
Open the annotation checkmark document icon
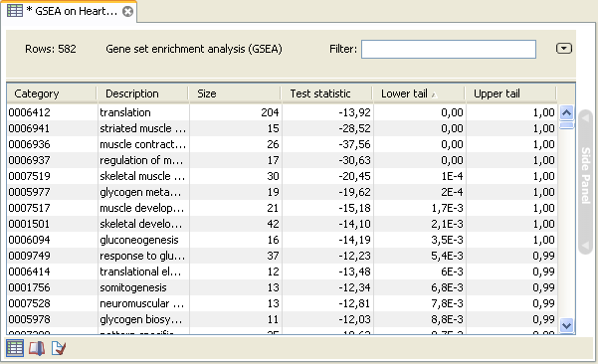[59, 348]
